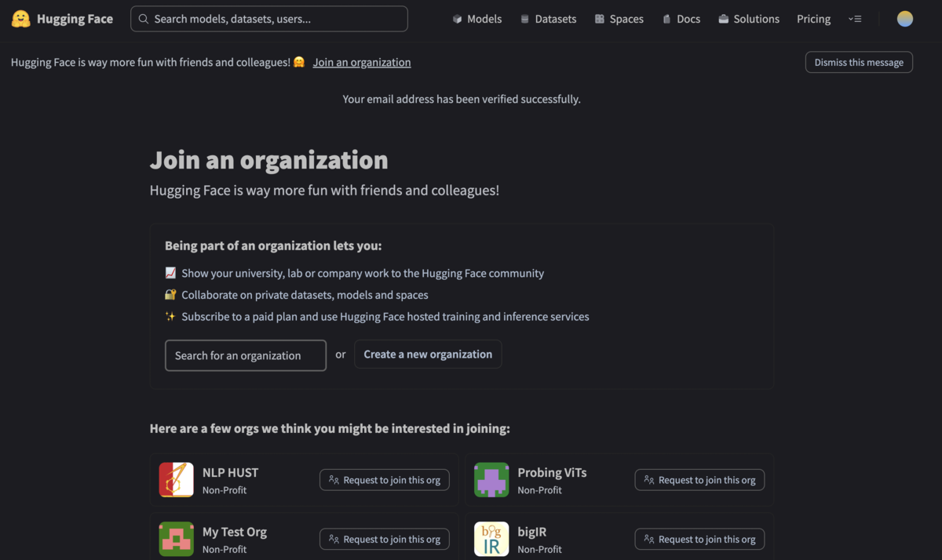Open the Solutions menu
Viewport: 942px width, 560px height.
click(x=749, y=19)
